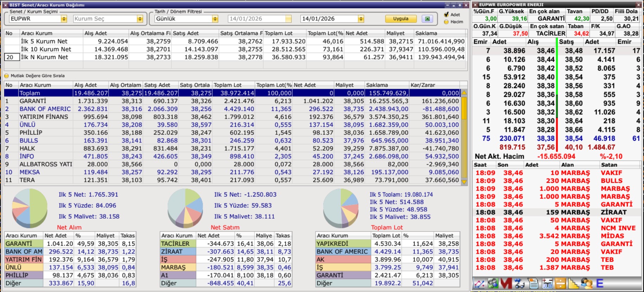The height and width of the screenshot is (292, 644).
Task: Click the broker table vertical scrollbar thumb
Action: coord(464,109)
